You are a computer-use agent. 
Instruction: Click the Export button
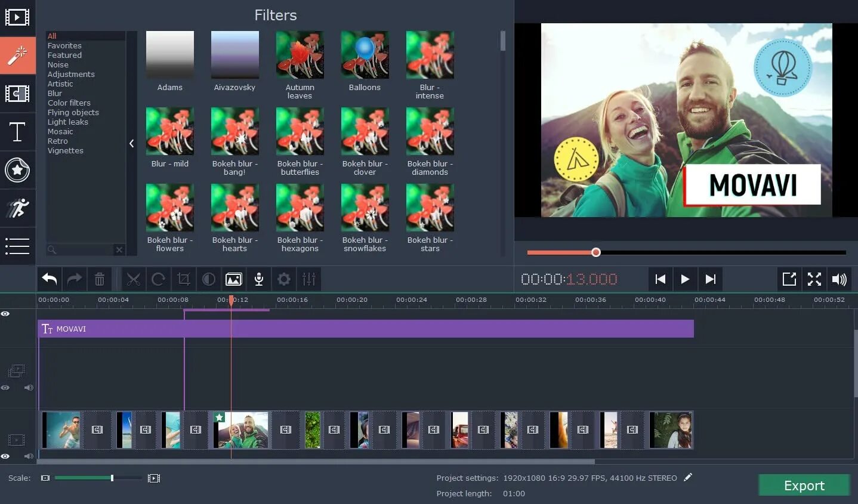804,486
